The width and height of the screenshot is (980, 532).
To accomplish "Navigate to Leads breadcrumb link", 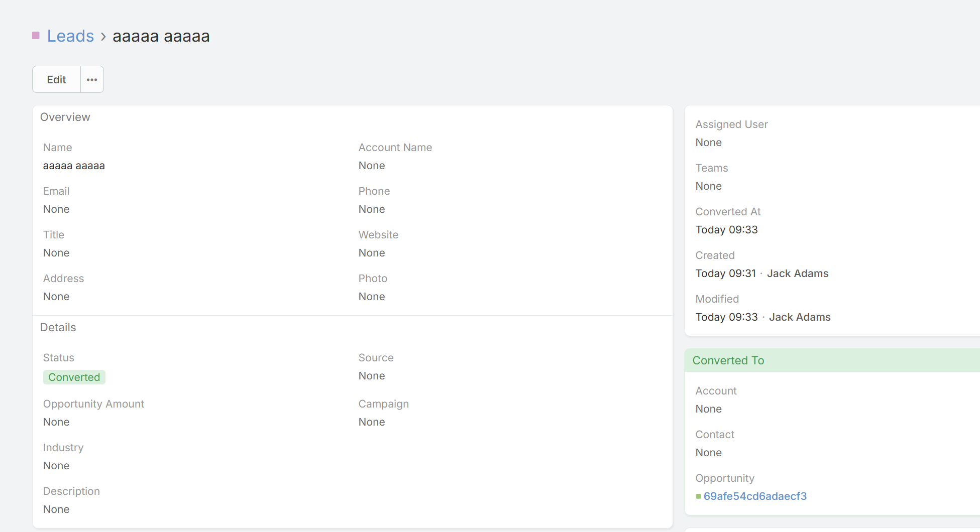I will [70, 36].
